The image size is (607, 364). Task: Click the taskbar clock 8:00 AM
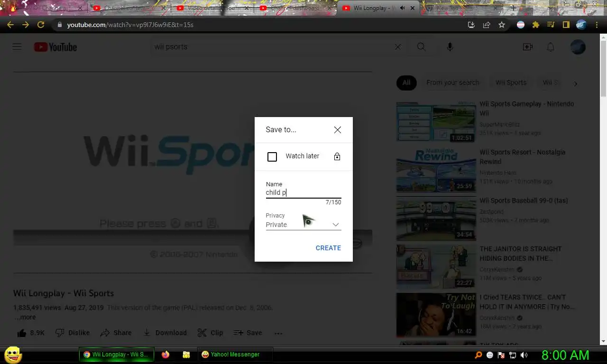coord(565,355)
